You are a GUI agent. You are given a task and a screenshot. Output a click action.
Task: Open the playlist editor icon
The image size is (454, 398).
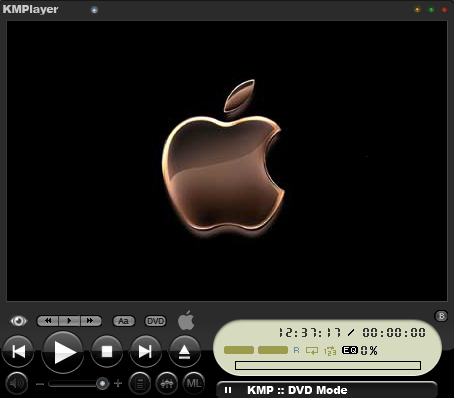140,383
